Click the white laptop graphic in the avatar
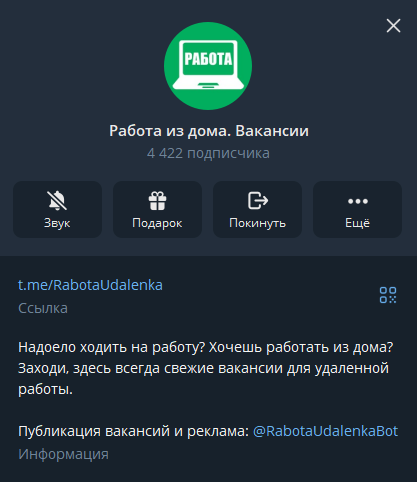This screenshot has width=417, height=482. point(208,65)
